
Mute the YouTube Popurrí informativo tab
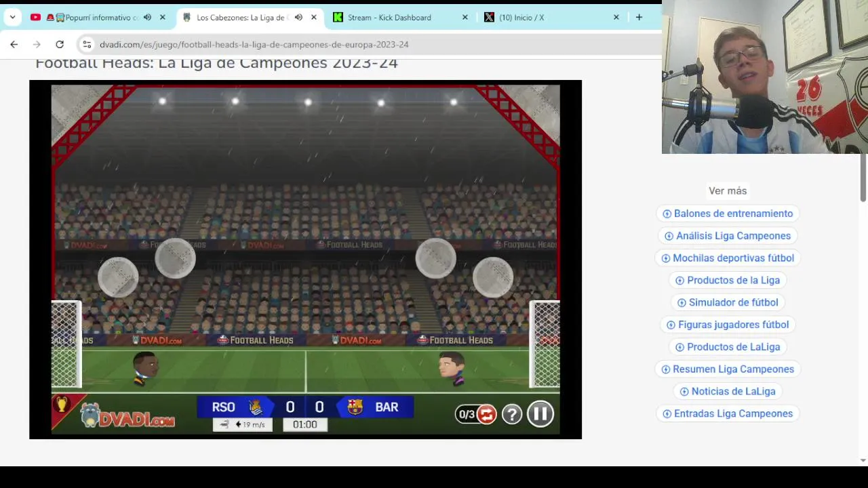147,17
